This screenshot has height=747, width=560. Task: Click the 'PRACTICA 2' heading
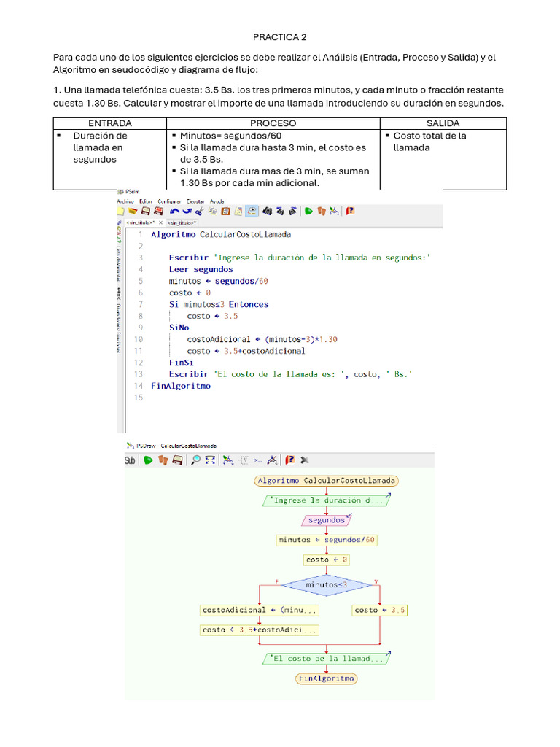click(279, 37)
